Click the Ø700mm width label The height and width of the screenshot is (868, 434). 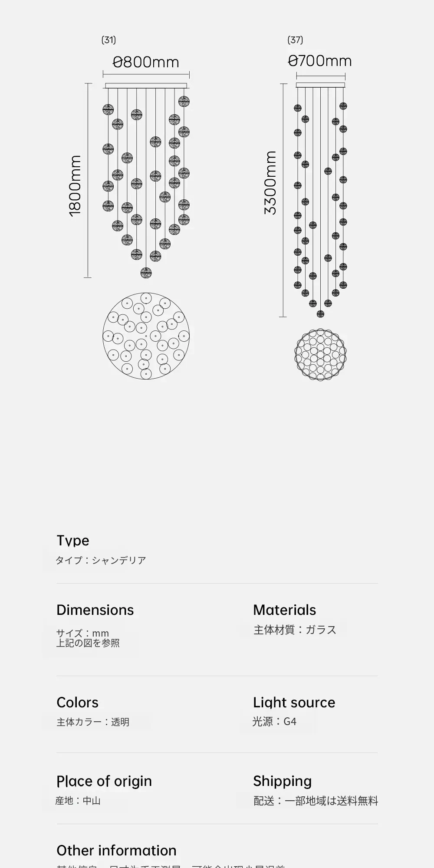[320, 61]
